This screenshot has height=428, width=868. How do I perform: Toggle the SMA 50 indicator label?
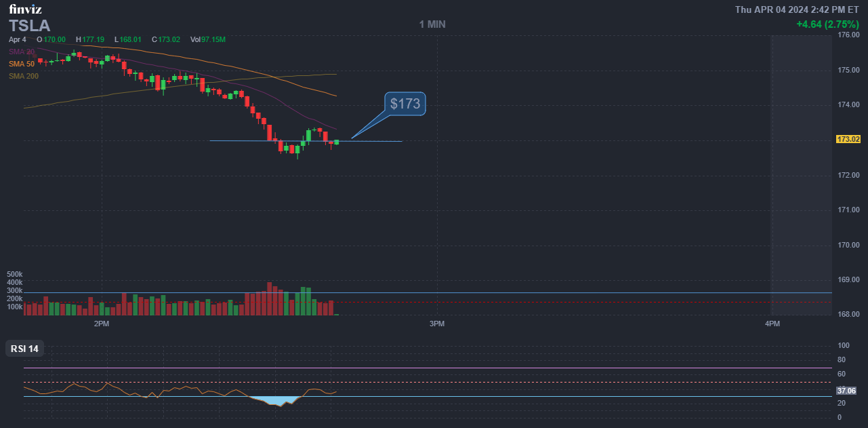22,64
